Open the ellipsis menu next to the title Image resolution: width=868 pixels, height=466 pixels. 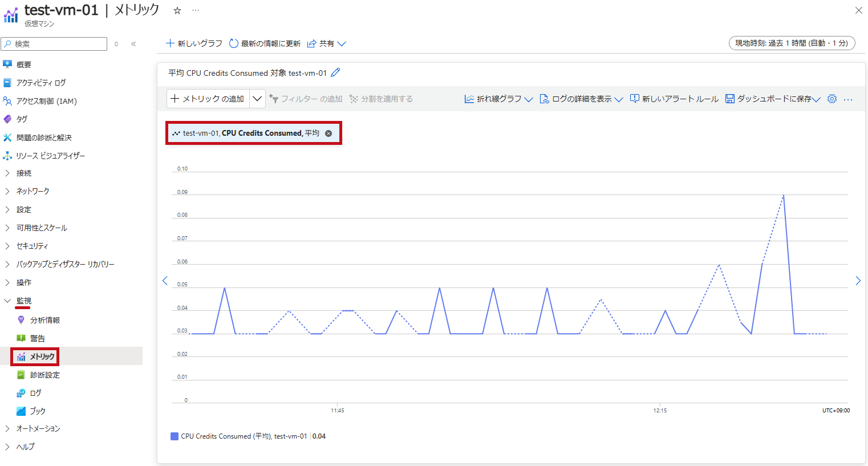196,10
